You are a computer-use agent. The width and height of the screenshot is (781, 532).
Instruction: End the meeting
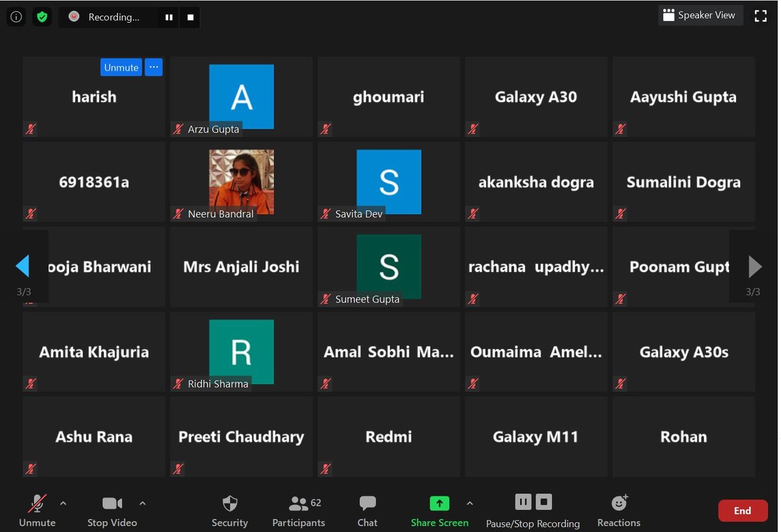743,511
